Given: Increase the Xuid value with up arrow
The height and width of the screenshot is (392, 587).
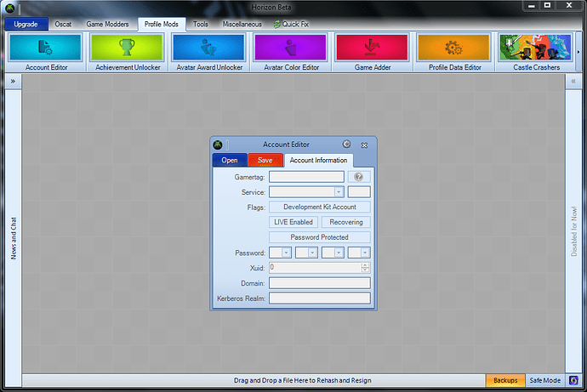Looking at the screenshot, I should [x=365, y=265].
